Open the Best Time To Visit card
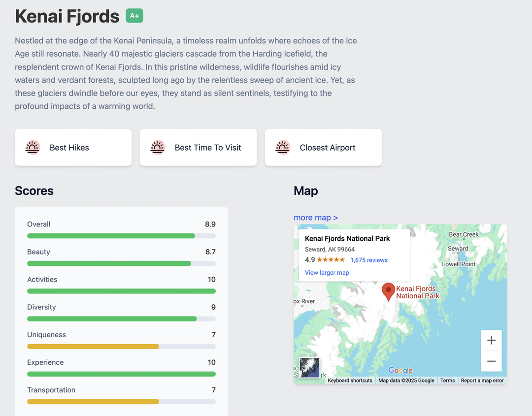532x416 pixels. 198,147
